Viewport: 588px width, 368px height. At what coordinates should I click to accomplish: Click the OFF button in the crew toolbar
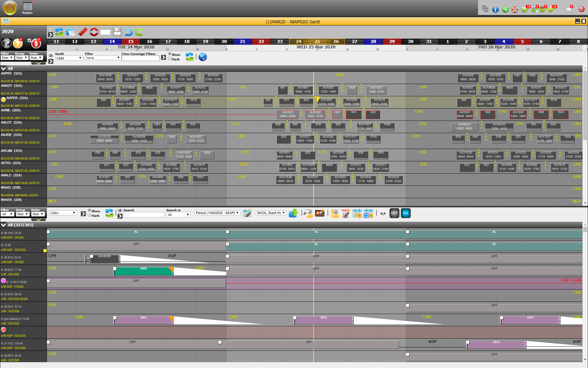(x=394, y=213)
